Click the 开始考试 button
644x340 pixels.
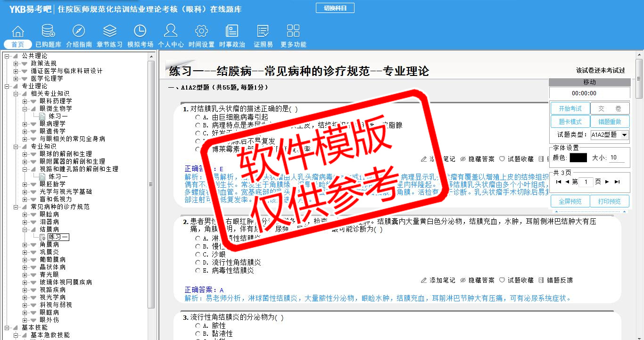(x=570, y=109)
